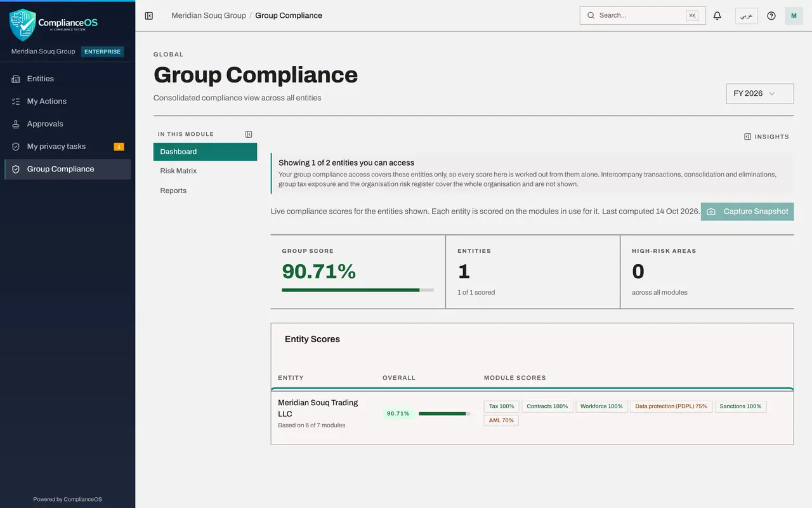Image resolution: width=812 pixels, height=508 pixels.
Task: Click the Entities building icon in the sidebar
Action: coord(16,79)
